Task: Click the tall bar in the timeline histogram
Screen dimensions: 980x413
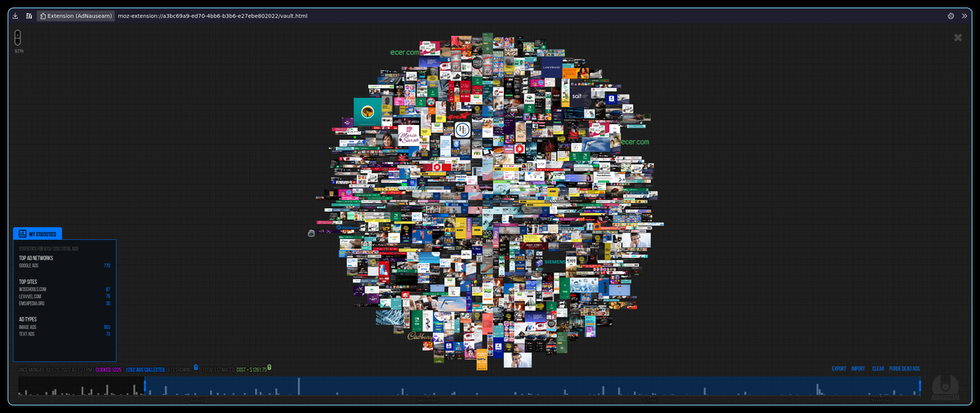Action: tap(299, 388)
